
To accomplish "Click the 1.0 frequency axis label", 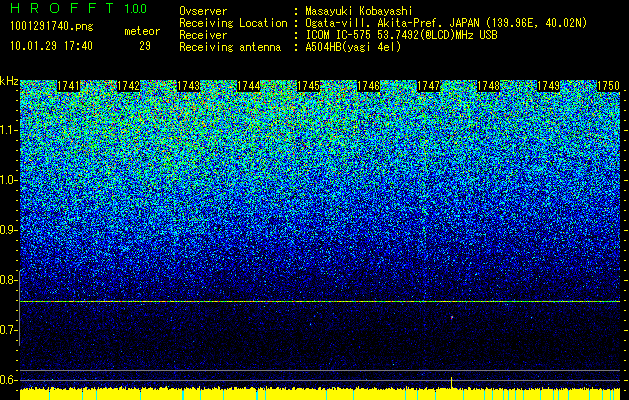I will (x=8, y=180).
